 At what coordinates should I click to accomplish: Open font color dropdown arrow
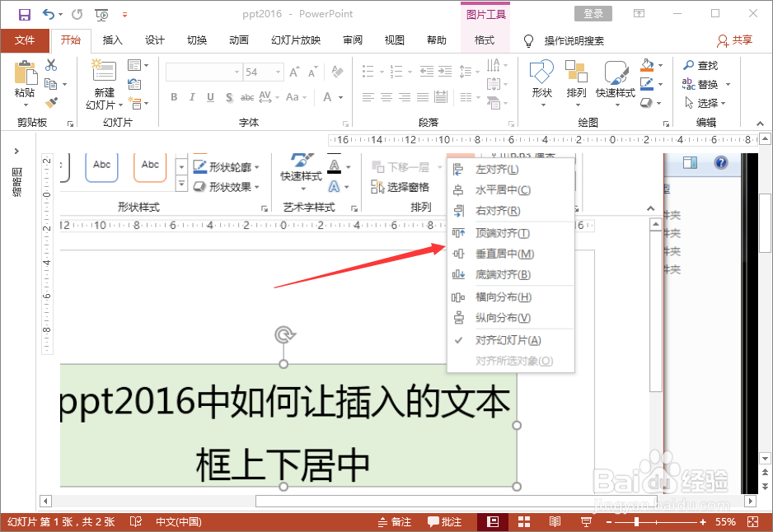point(340,97)
